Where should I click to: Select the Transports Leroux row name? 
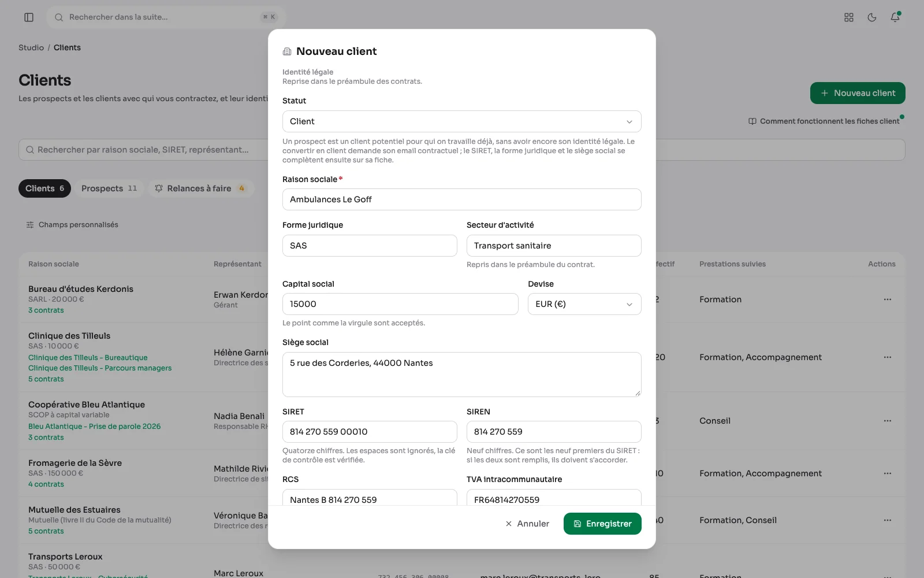(x=65, y=557)
